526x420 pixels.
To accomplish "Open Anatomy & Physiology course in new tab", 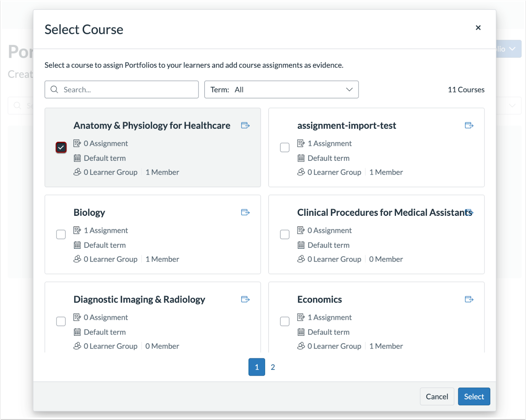I will pyautogui.click(x=245, y=125).
